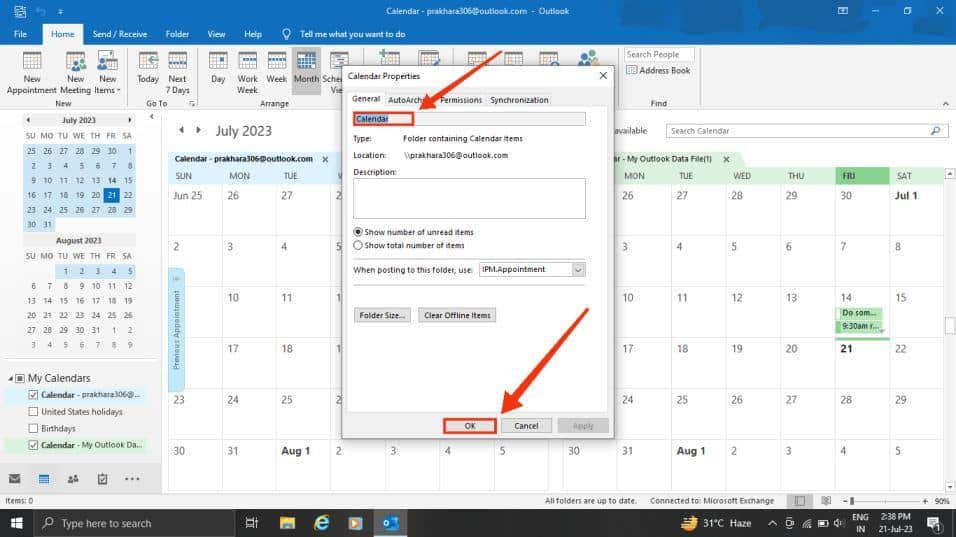
Task: Collapse the My Calendars group
Action: [10, 379]
